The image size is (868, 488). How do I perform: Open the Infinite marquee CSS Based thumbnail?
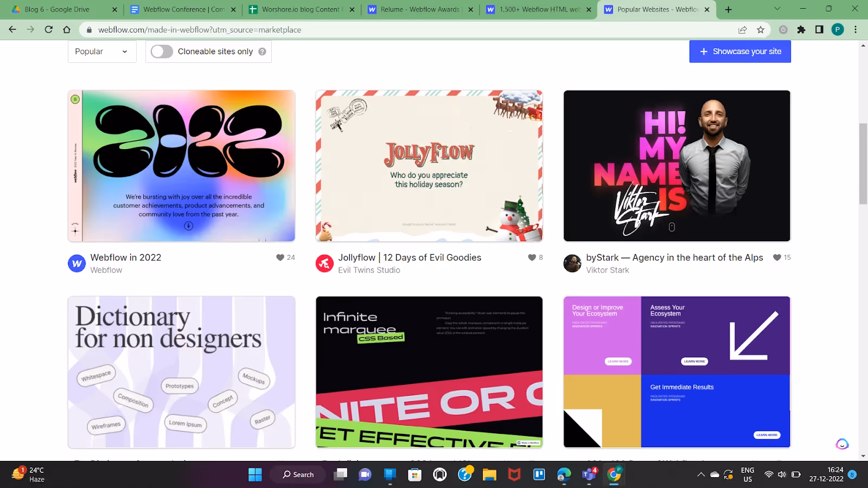[429, 372]
